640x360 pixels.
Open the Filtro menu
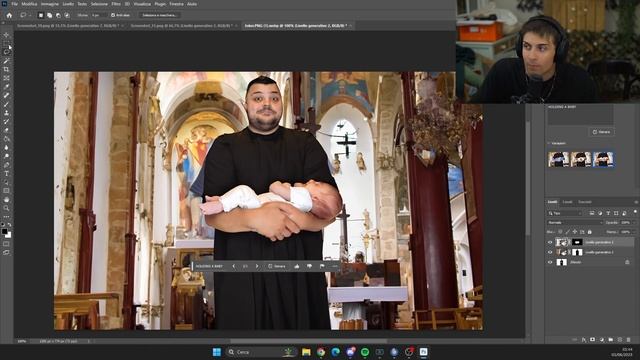[x=116, y=4]
